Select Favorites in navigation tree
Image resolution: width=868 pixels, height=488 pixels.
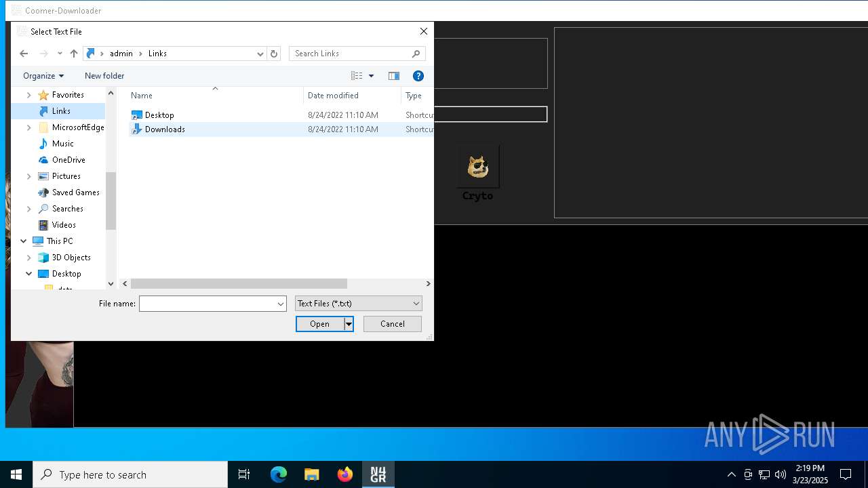tap(68, 95)
